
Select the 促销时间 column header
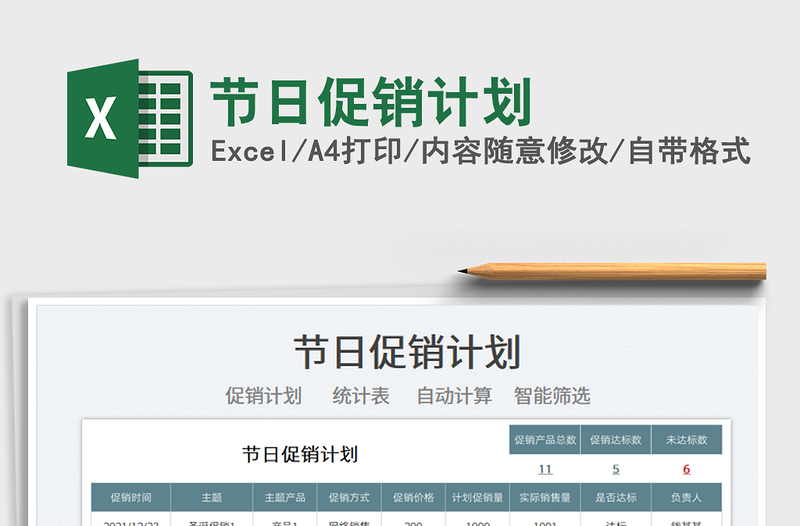pos(131,497)
